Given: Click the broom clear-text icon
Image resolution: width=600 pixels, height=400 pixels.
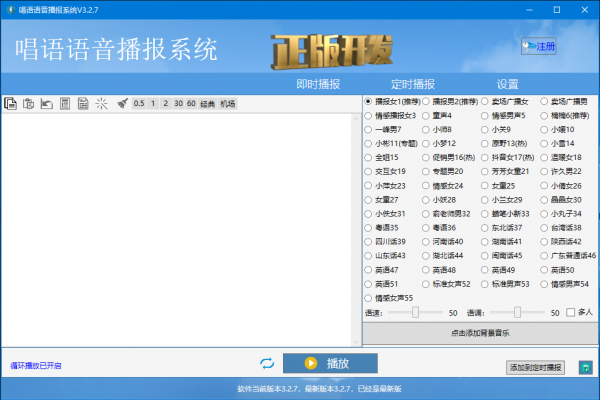Looking at the screenshot, I should pos(122,104).
